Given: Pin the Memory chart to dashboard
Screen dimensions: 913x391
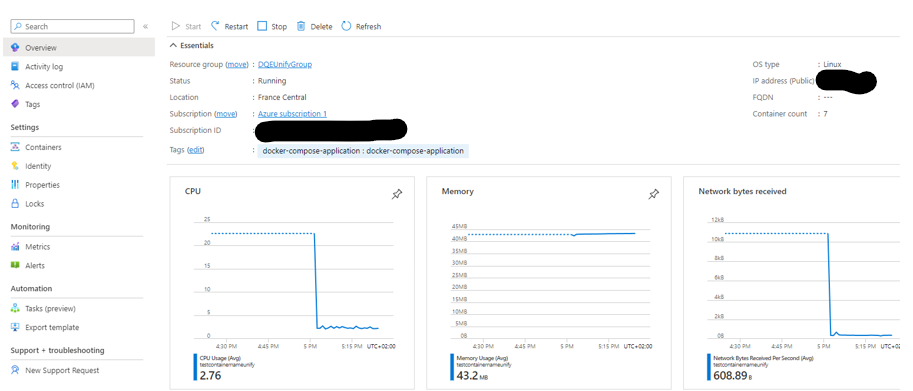Looking at the screenshot, I should [x=653, y=194].
